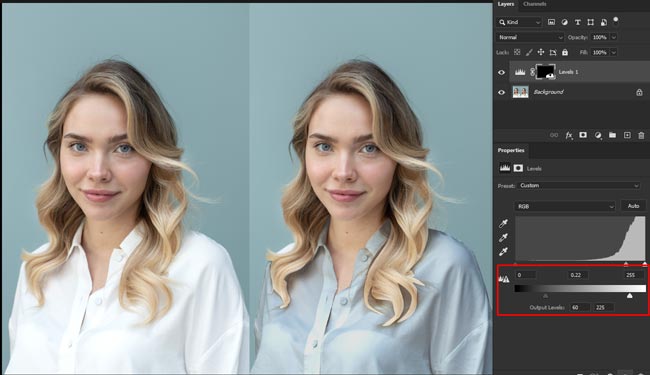Hide the Background layer
This screenshot has height=375, width=650.
coord(502,92)
